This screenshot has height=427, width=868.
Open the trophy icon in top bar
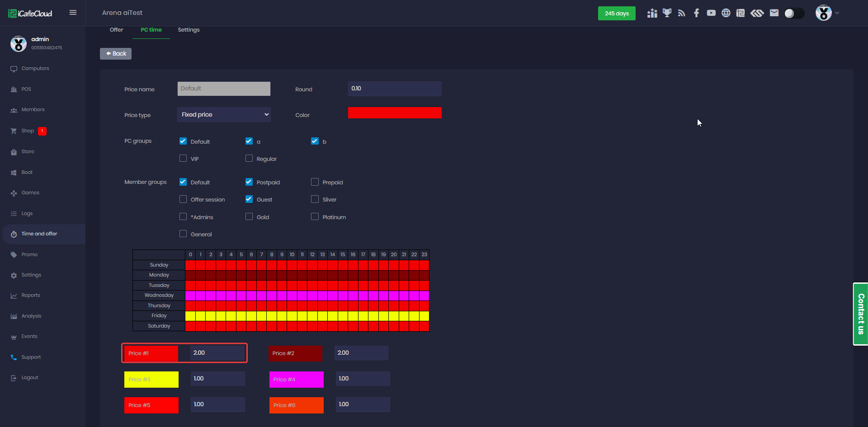667,13
